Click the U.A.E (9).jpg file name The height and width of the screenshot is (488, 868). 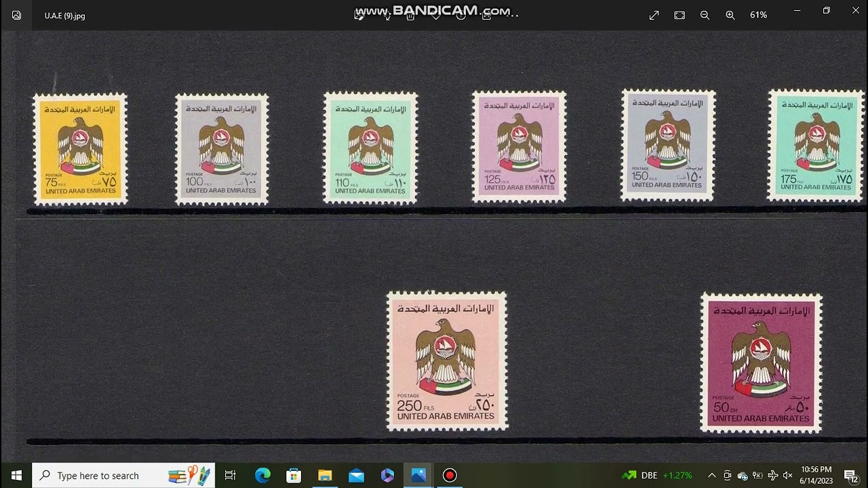pyautogui.click(x=65, y=16)
